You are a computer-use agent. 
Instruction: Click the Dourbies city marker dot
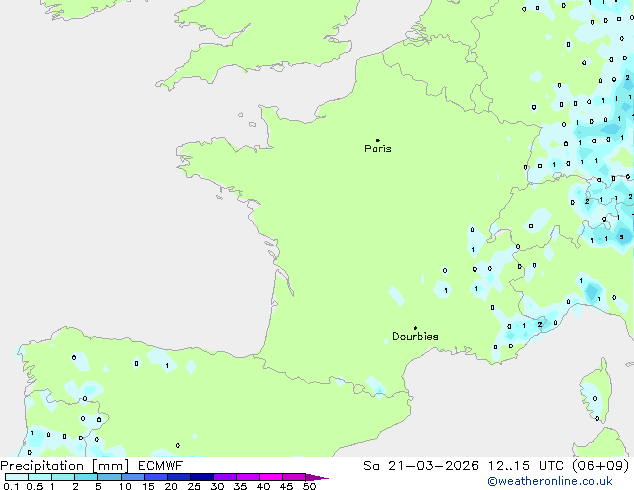(415, 328)
